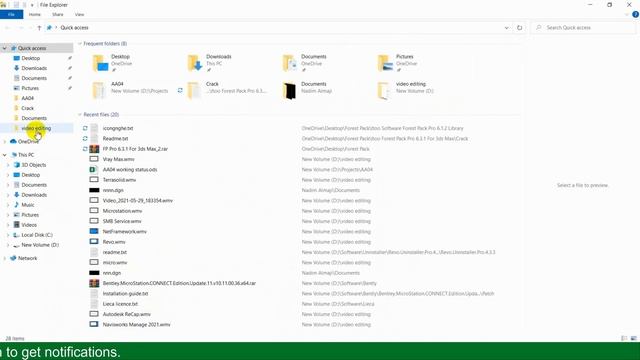Switch to details view in status bar
The height and width of the screenshot is (360, 640).
[x=624, y=338]
